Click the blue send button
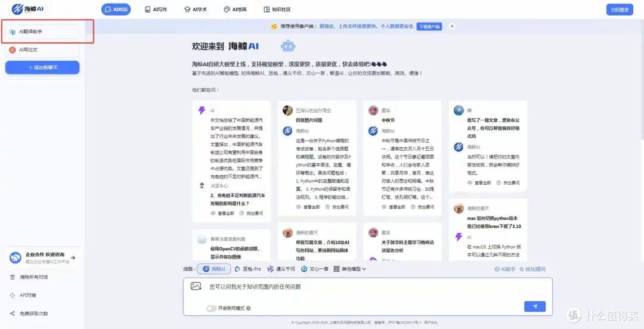Screen dimensions: 644x329 pyautogui.click(x=535, y=306)
